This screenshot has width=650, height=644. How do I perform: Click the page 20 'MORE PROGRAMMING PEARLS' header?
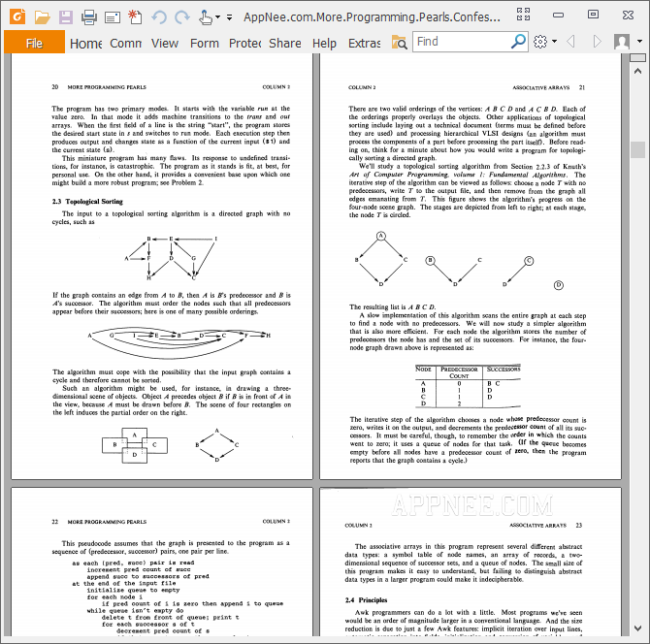point(107,87)
